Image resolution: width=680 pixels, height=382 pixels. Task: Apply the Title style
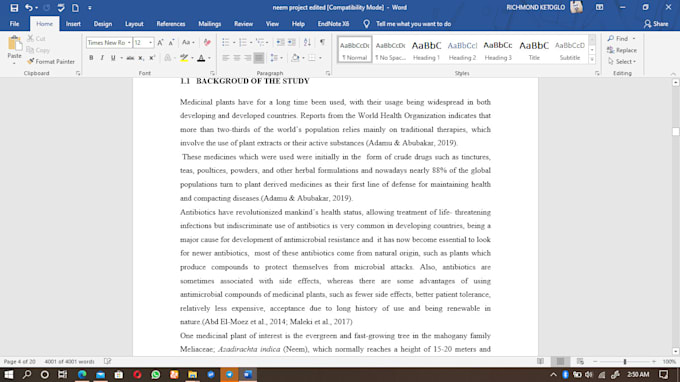point(534,50)
